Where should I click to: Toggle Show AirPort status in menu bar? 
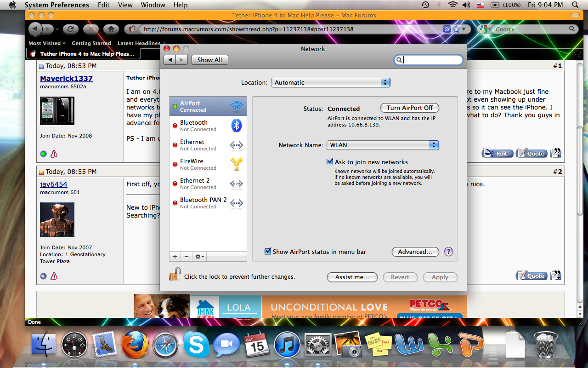tap(268, 252)
